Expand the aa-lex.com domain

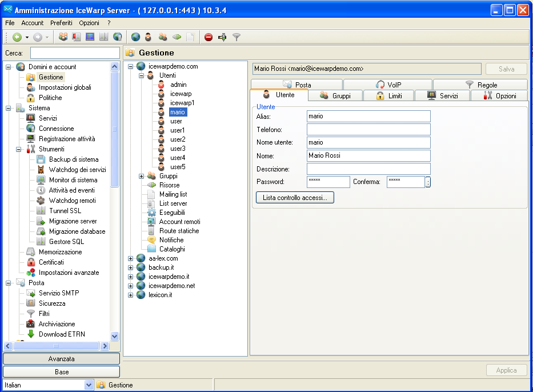130,258
